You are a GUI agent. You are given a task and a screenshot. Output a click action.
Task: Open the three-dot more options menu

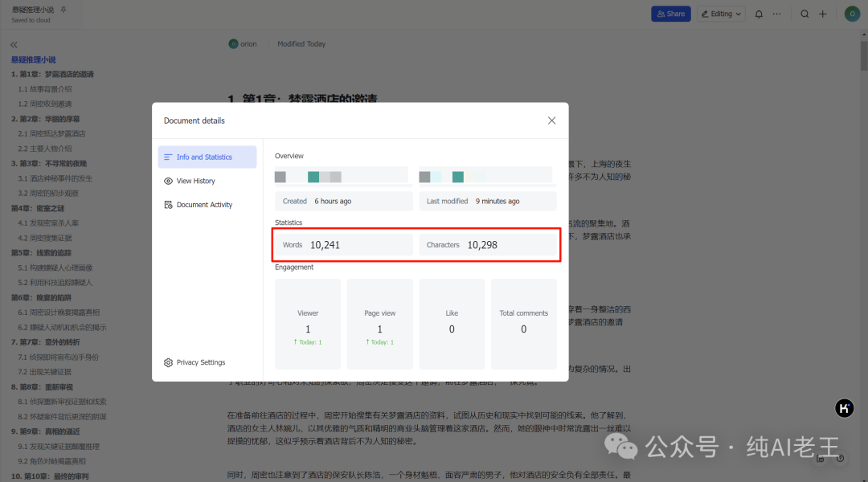pos(776,14)
